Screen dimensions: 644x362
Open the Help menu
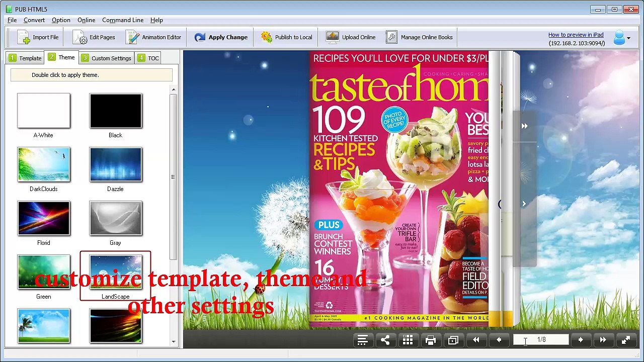156,20
